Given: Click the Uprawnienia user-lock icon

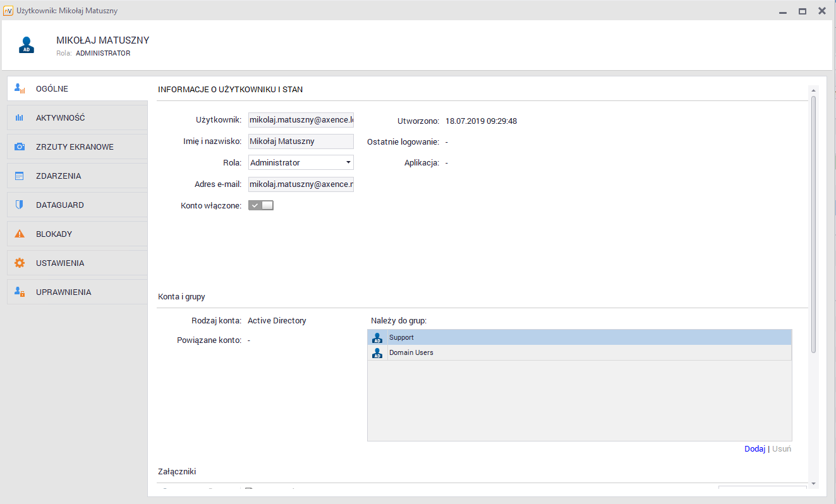Looking at the screenshot, I should pos(20,292).
